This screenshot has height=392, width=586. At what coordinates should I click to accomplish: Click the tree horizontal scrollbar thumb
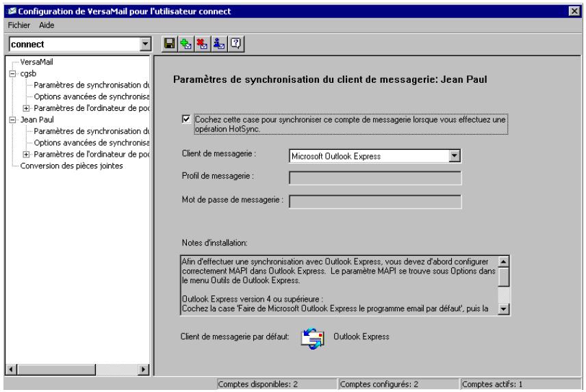click(55, 369)
